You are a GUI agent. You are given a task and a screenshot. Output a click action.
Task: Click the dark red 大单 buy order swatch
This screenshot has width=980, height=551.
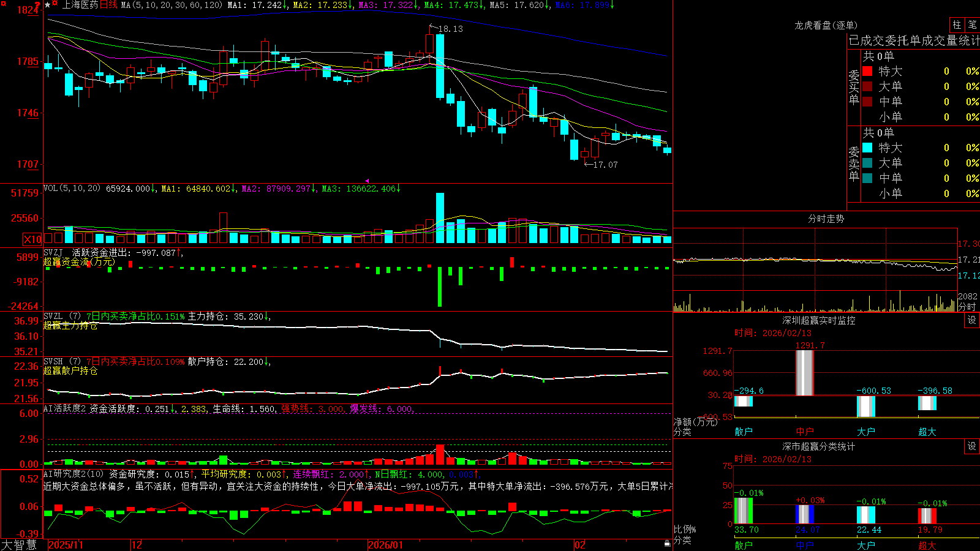867,86
